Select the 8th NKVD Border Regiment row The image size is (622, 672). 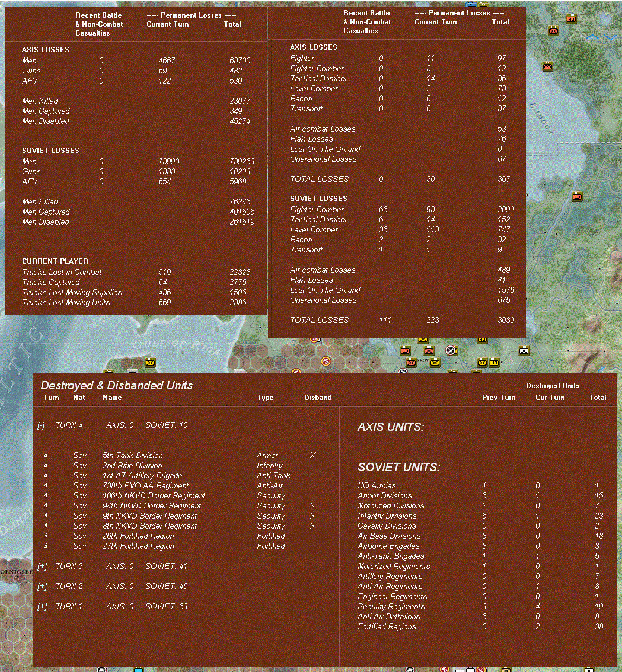click(180, 526)
